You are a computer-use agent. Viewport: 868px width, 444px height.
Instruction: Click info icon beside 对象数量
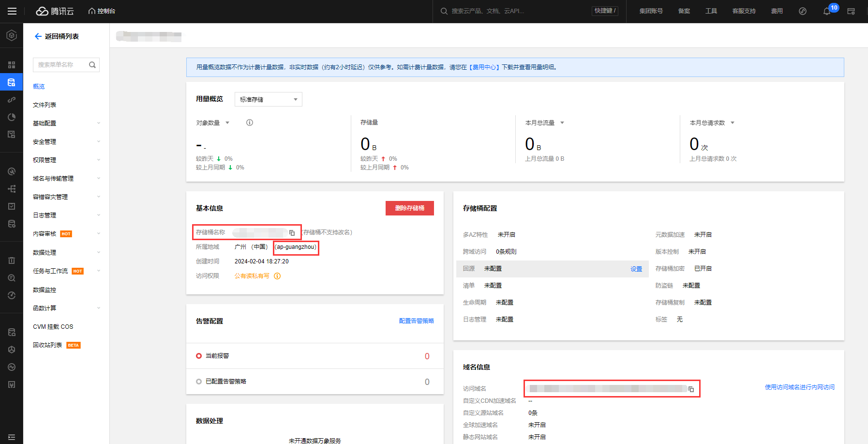pos(250,122)
